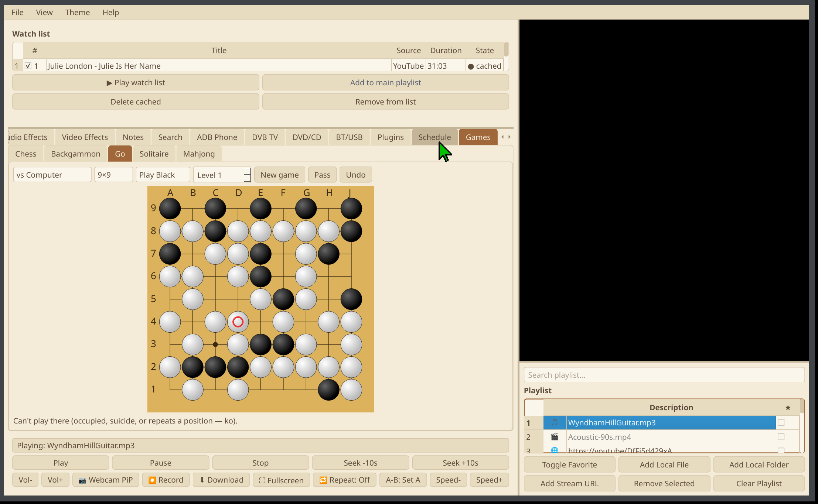The height and width of the screenshot is (504, 818).
Task: Toggle Repeat: Off button
Action: click(x=344, y=480)
